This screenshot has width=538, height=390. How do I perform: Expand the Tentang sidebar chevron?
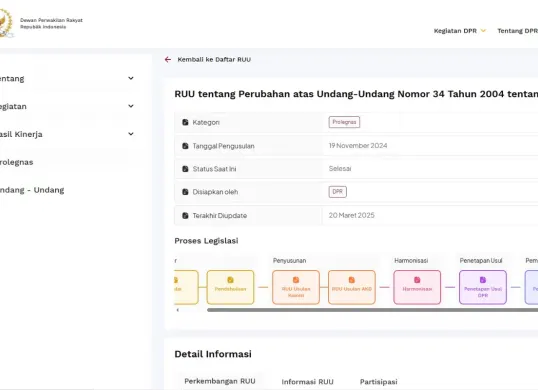131,78
